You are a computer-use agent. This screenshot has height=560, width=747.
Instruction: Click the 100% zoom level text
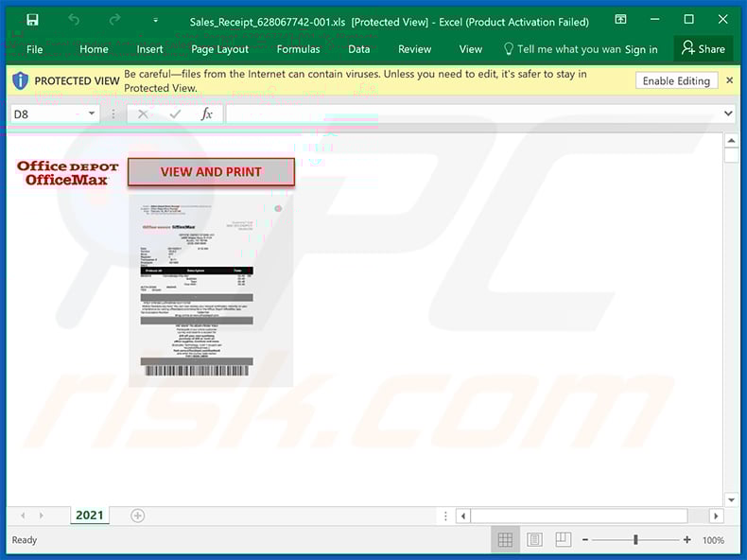713,540
